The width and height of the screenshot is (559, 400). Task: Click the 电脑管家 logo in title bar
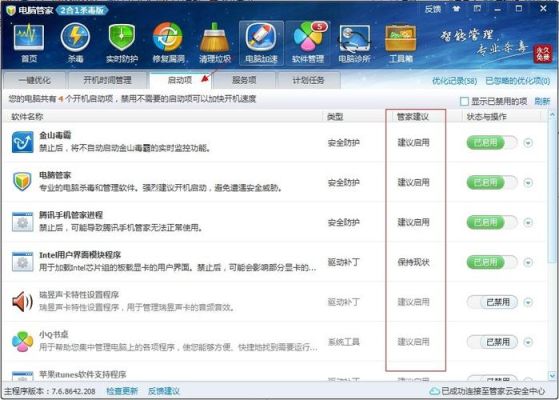(11, 10)
